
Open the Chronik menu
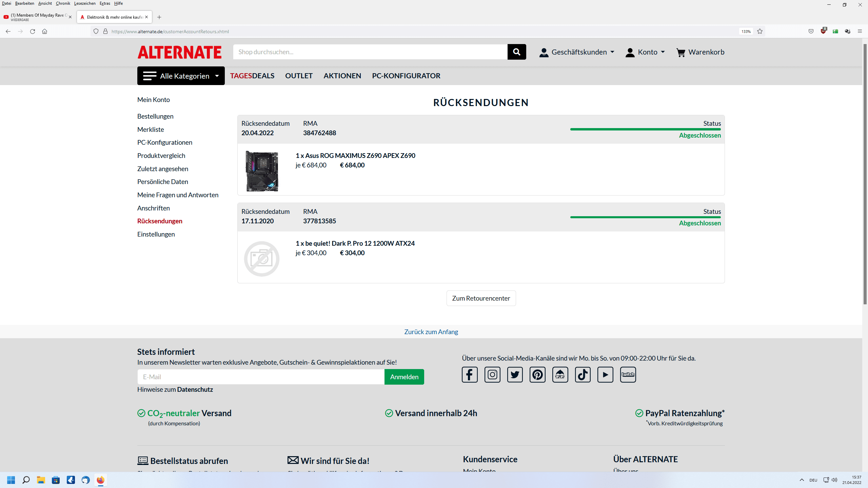(63, 3)
